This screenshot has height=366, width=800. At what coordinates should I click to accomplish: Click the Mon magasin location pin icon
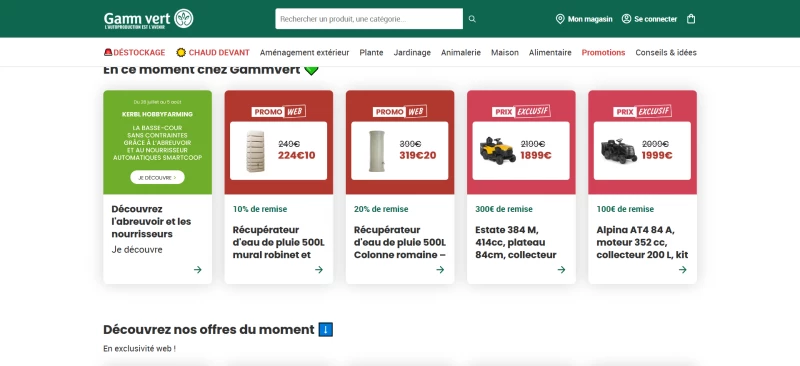(x=560, y=19)
